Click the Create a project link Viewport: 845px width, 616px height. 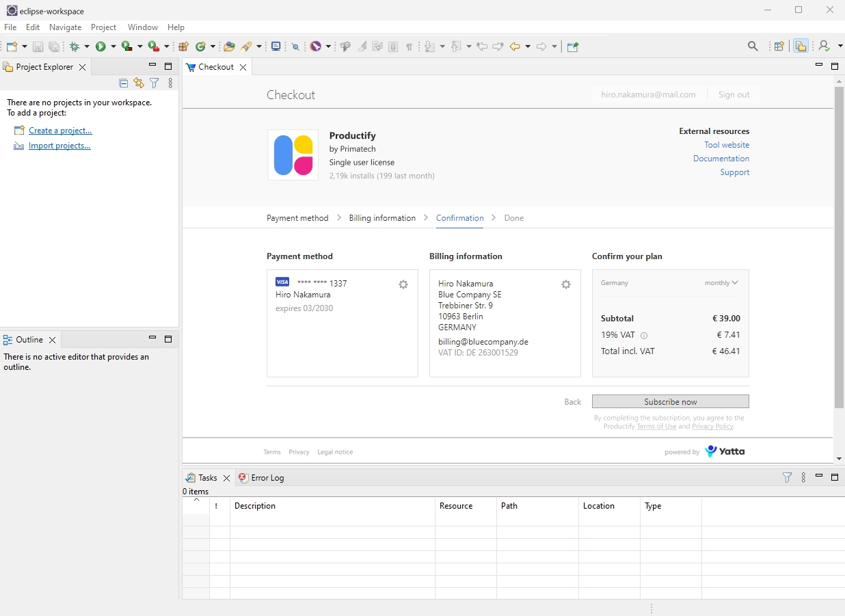click(x=60, y=131)
